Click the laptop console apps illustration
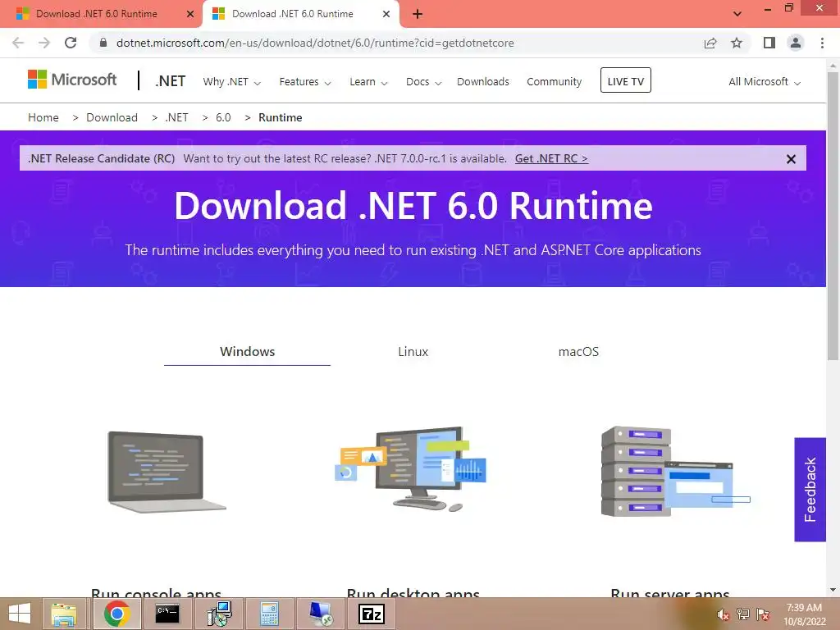840x630 pixels. pos(167,472)
